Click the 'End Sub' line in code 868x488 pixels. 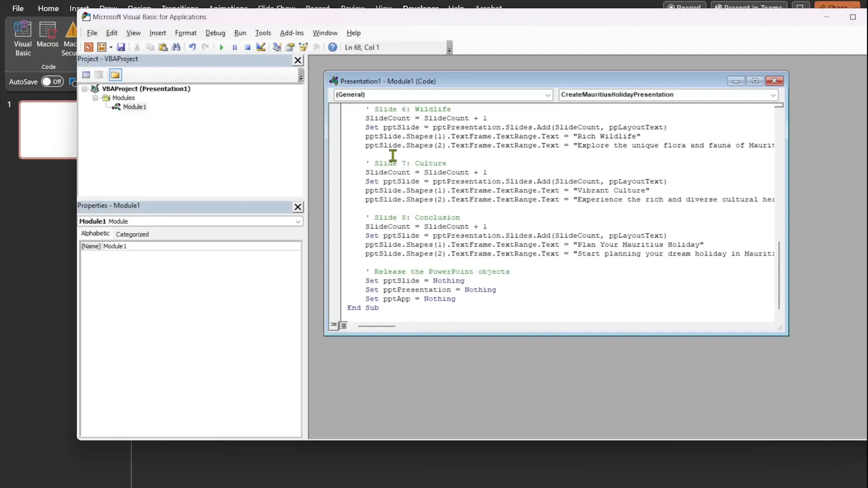tap(363, 308)
